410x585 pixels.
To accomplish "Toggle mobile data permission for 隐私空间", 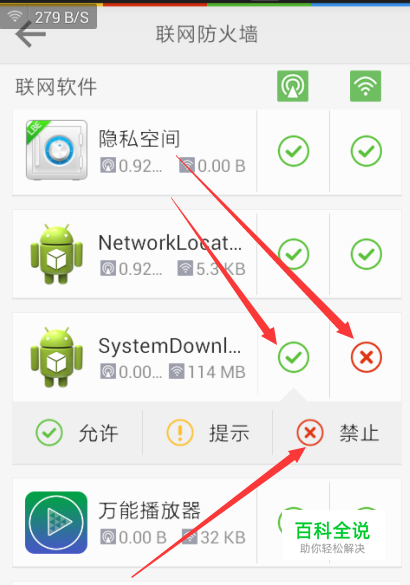I will click(x=294, y=151).
